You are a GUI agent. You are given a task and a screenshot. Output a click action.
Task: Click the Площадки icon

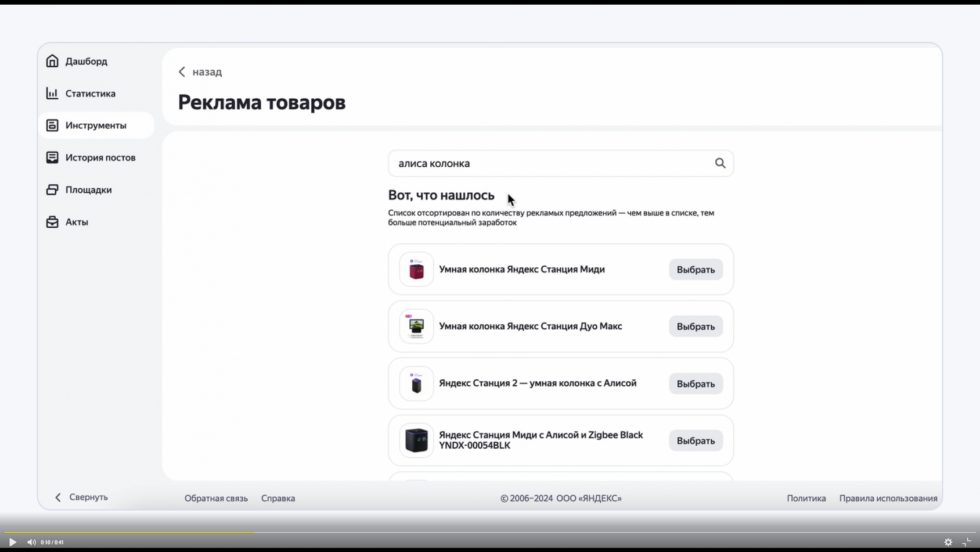(x=52, y=189)
